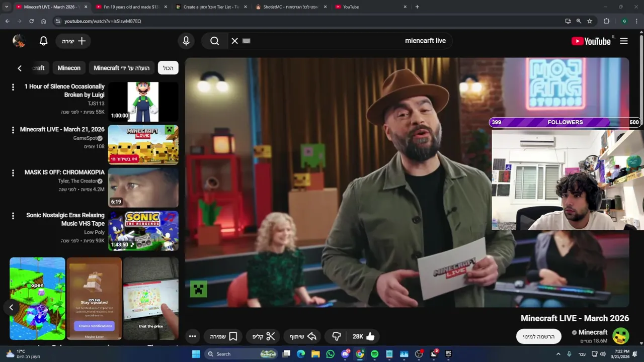Go to YouTube home via logo
Screen dimensions: 644x362
[x=592, y=41]
